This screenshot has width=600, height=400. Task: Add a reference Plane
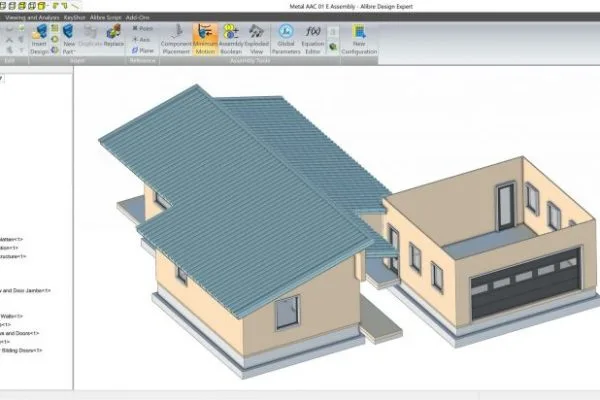[142, 50]
